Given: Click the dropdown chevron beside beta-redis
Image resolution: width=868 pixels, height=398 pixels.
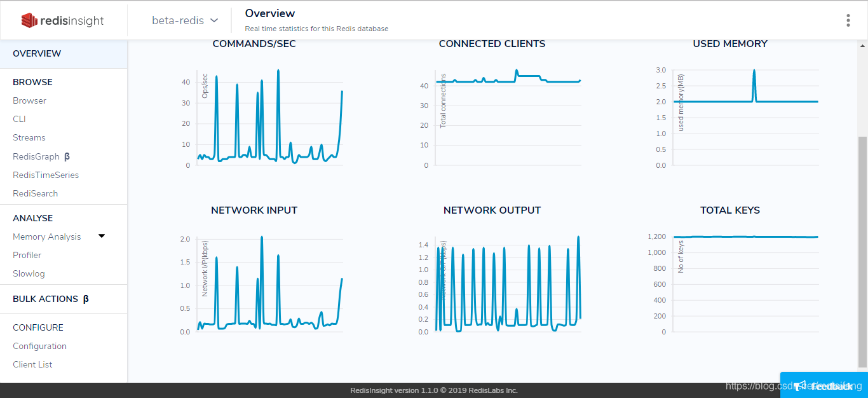Looking at the screenshot, I should click(214, 20).
